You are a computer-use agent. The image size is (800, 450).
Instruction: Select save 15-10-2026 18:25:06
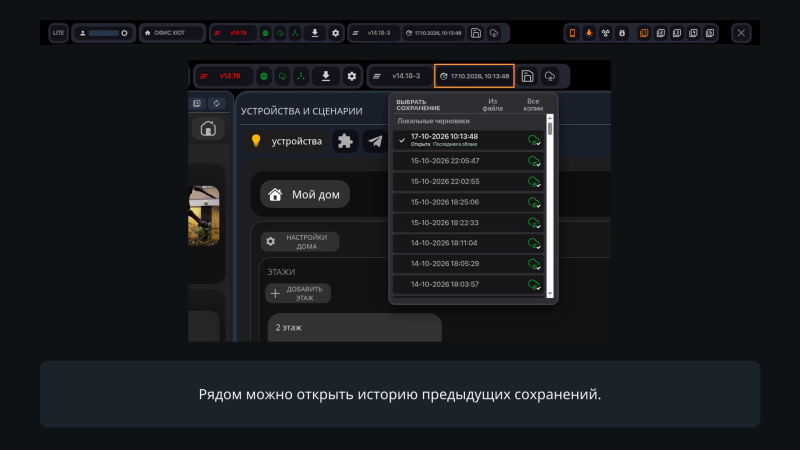click(468, 202)
